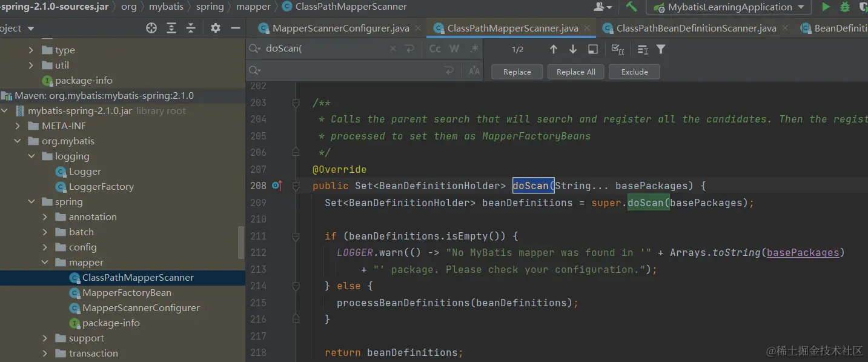Open the search filter funnel icon
Viewport: 868px width, 362px height.
[x=661, y=49]
